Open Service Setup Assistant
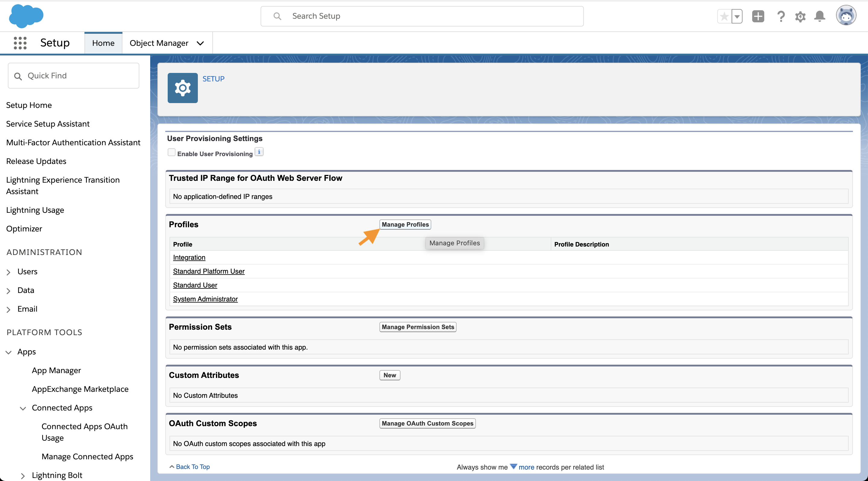This screenshot has height=481, width=868. [48, 124]
